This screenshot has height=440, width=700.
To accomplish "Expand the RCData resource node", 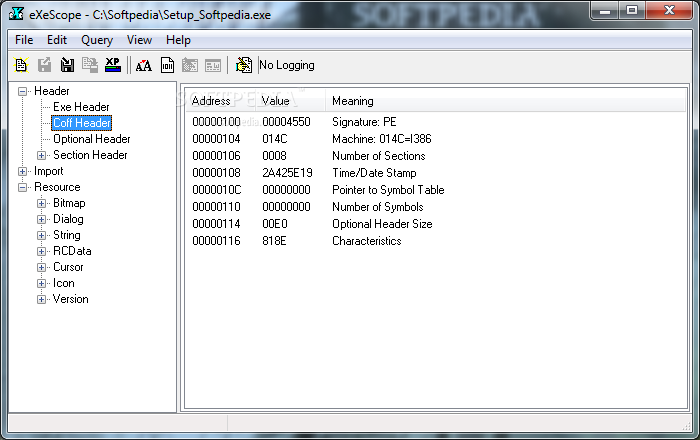I will 41,251.
